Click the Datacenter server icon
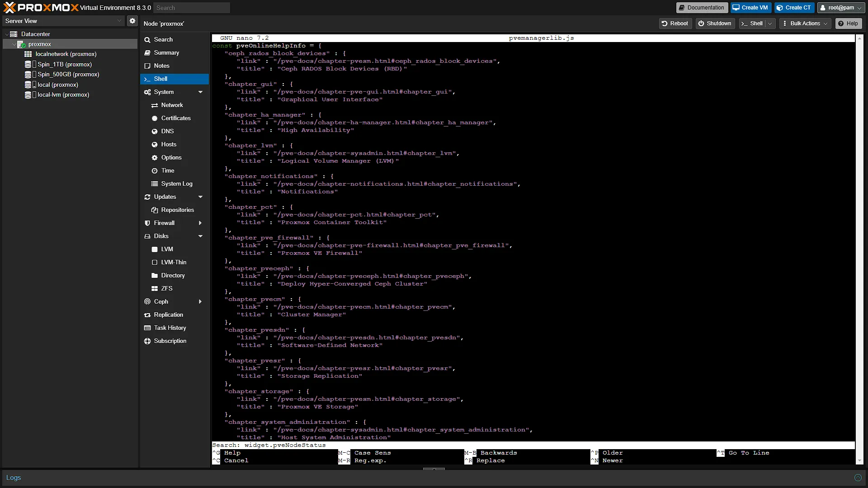Viewport: 868px width, 488px height. pyautogui.click(x=14, y=34)
